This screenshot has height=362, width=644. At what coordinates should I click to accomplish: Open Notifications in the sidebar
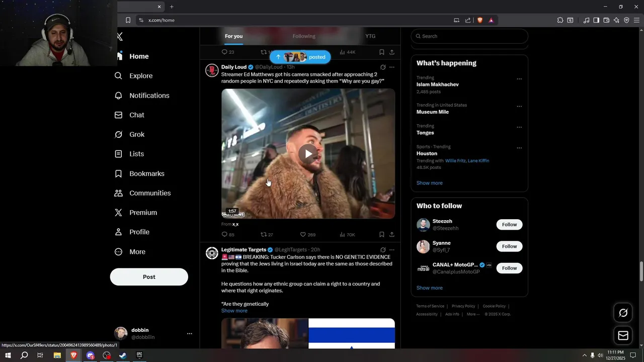tap(142, 96)
